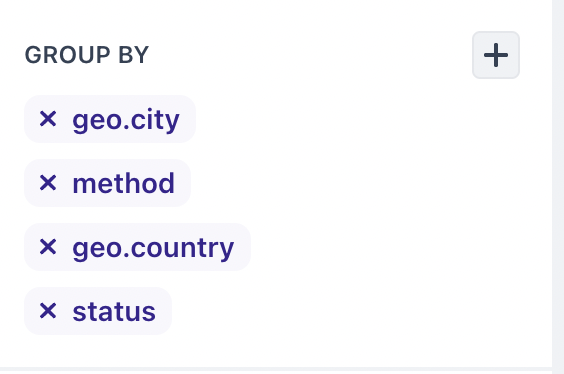564x374 pixels.
Task: Remove the method grouping
Action: tap(48, 183)
